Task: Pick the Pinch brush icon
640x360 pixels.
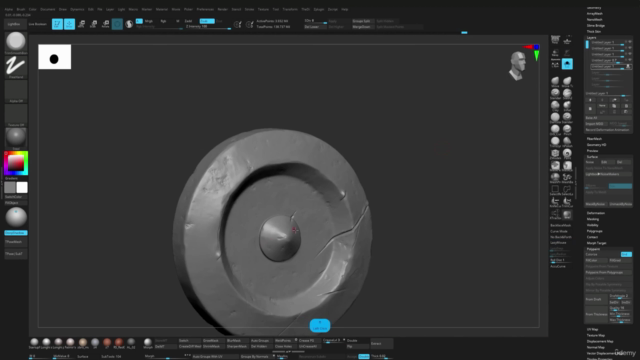Action: tap(567, 129)
